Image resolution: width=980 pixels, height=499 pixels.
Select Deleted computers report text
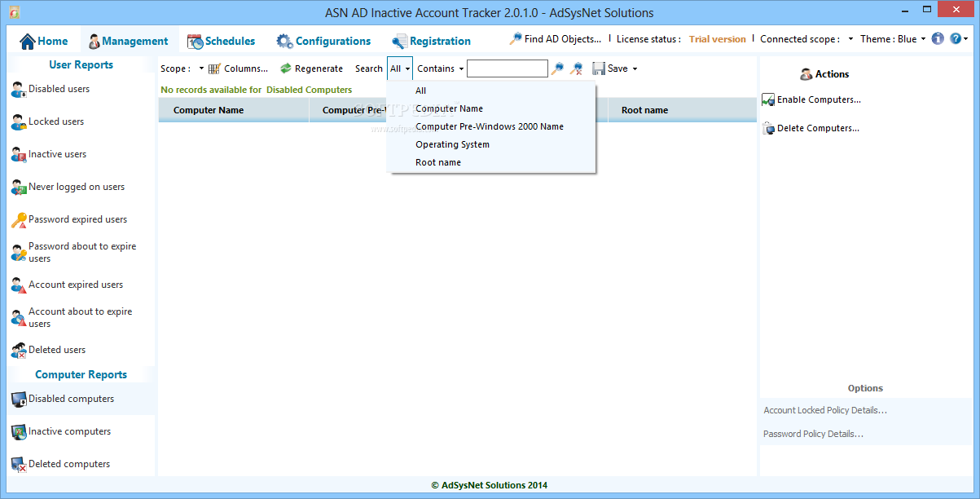coord(69,464)
